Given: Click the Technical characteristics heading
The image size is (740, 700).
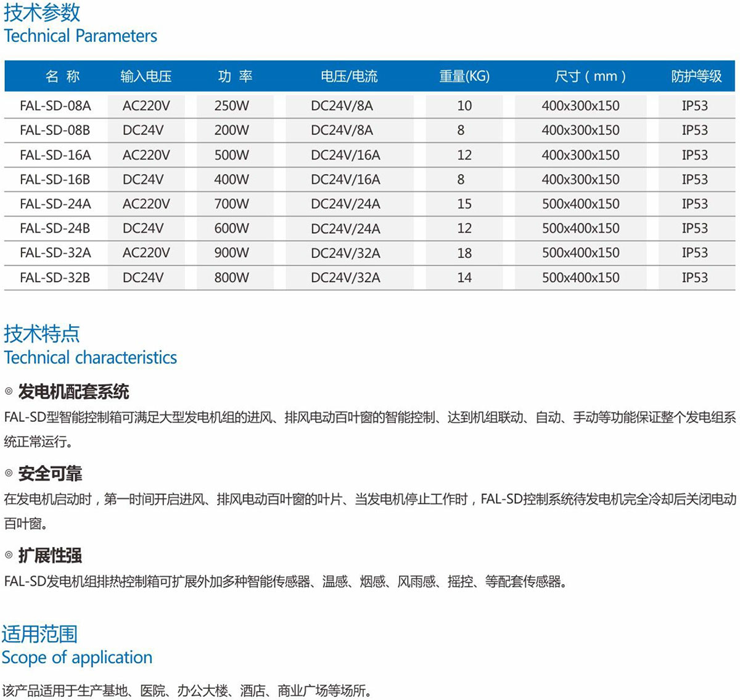Looking at the screenshot, I should pyautogui.click(x=90, y=357).
